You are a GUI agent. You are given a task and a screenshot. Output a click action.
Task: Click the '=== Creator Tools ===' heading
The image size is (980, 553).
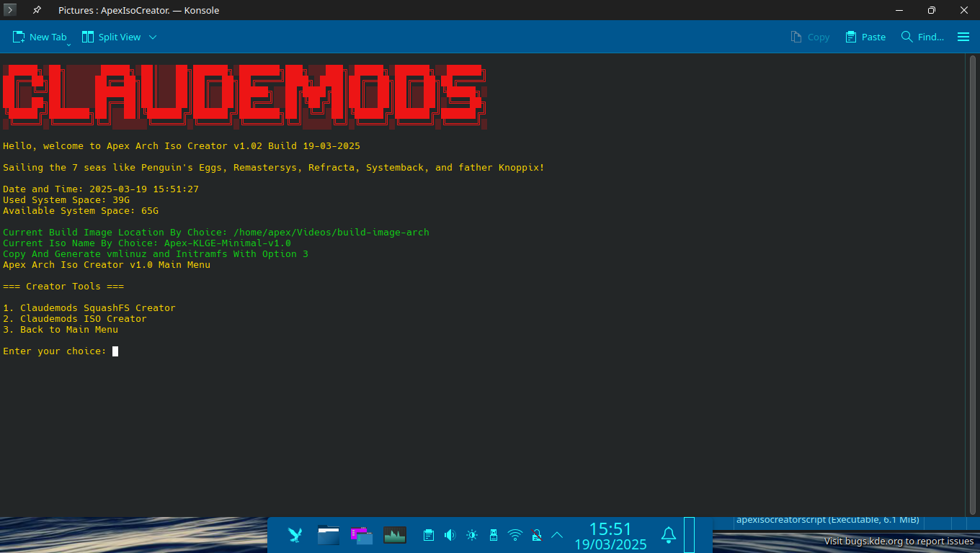point(63,287)
